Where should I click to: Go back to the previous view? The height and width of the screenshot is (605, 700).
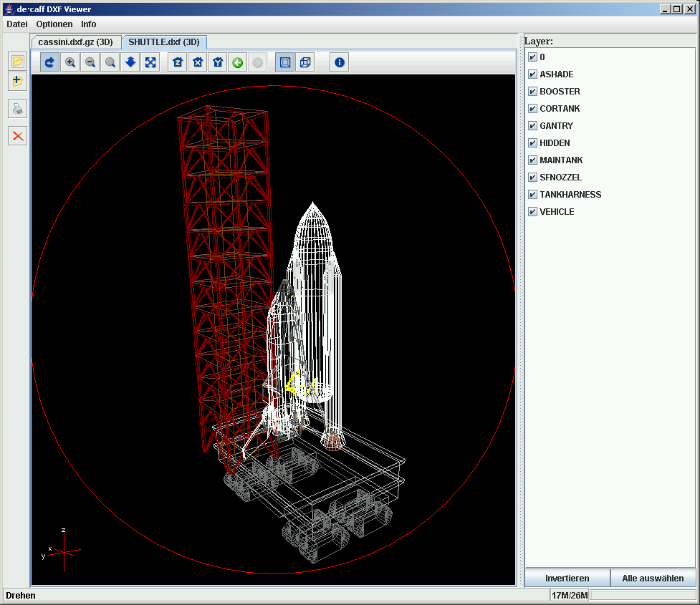tap(237, 63)
